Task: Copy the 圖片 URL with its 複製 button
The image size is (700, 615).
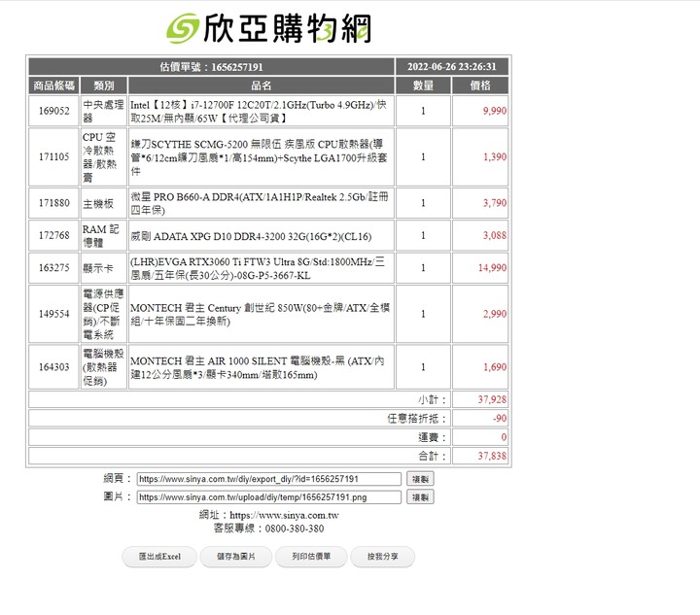Action: pyautogui.click(x=420, y=496)
